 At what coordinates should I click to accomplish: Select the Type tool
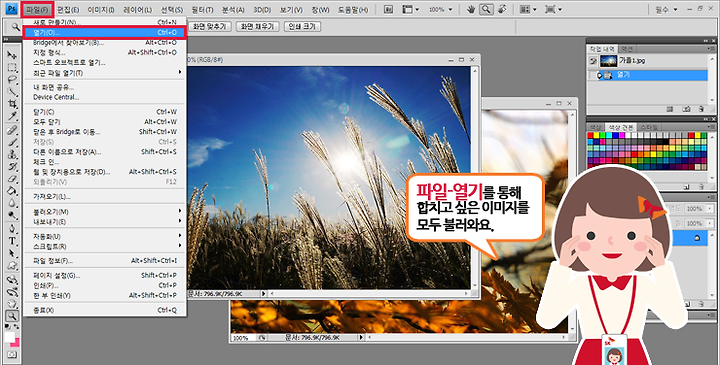tap(12, 241)
